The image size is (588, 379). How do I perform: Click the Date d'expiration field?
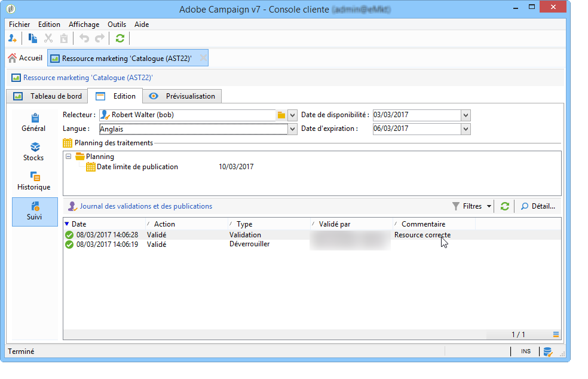tap(416, 129)
